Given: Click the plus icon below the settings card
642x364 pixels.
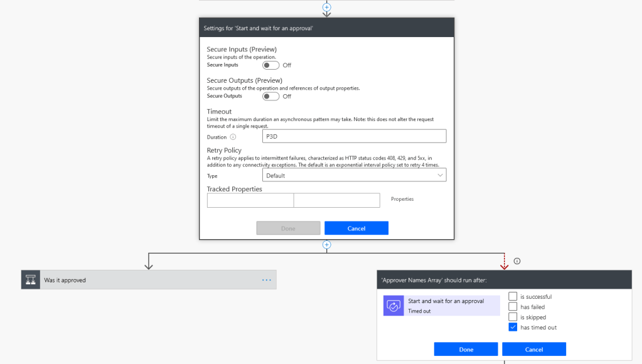Looking at the screenshot, I should (x=326, y=245).
